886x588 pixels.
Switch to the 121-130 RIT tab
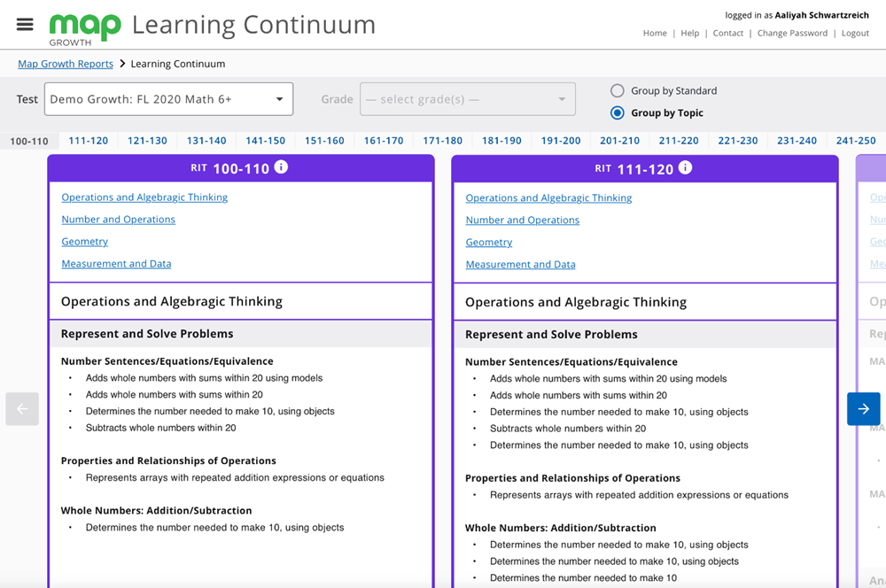click(x=147, y=141)
